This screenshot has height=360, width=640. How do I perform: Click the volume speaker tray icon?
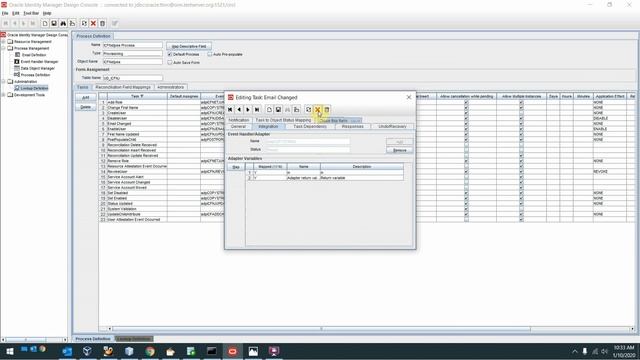[604, 351]
